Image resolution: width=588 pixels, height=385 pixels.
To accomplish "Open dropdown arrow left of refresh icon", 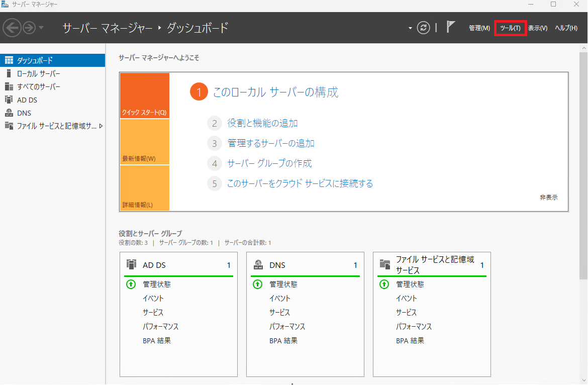I will (x=410, y=28).
